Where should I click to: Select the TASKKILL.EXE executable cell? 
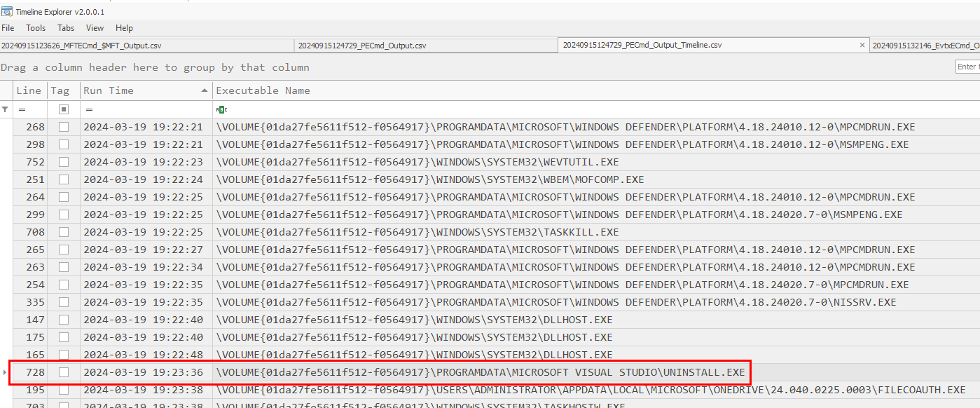click(596, 232)
